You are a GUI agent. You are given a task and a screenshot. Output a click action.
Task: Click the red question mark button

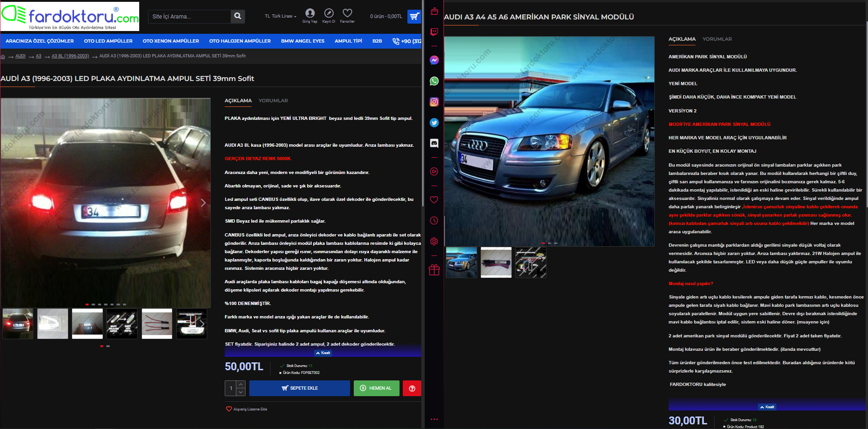tap(412, 388)
